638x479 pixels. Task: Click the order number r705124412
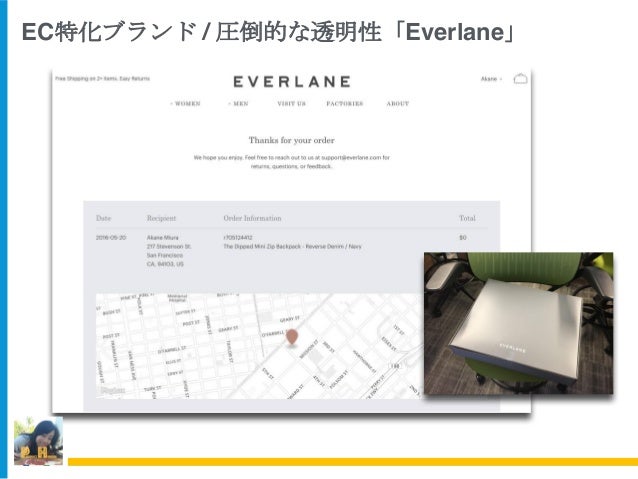238,238
